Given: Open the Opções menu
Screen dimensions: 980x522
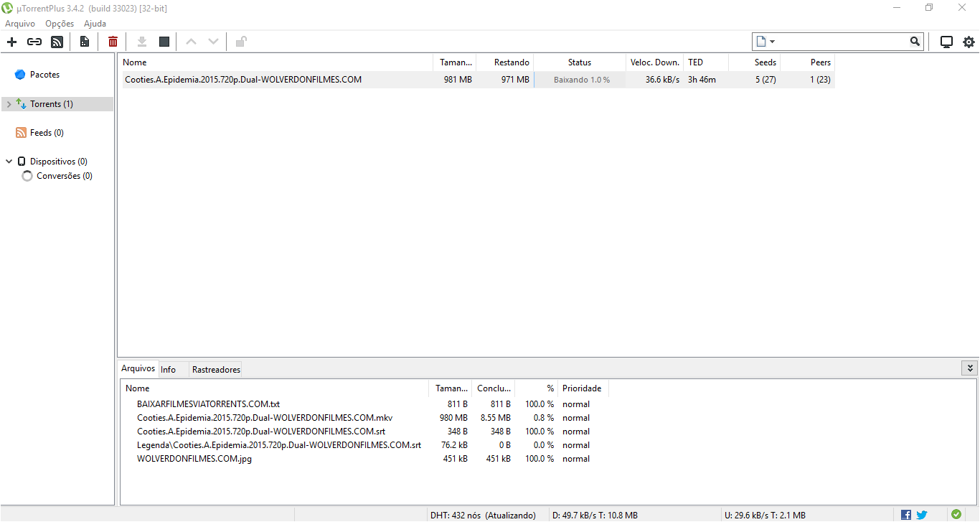Looking at the screenshot, I should click(60, 24).
